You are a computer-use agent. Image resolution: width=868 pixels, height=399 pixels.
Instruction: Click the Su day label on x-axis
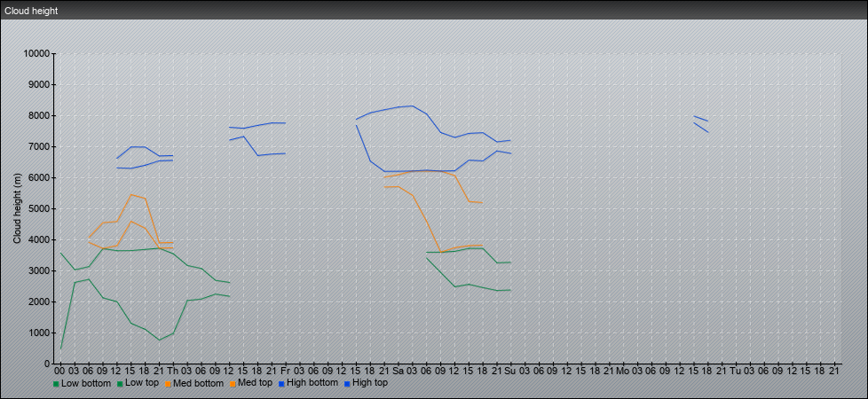click(x=510, y=370)
